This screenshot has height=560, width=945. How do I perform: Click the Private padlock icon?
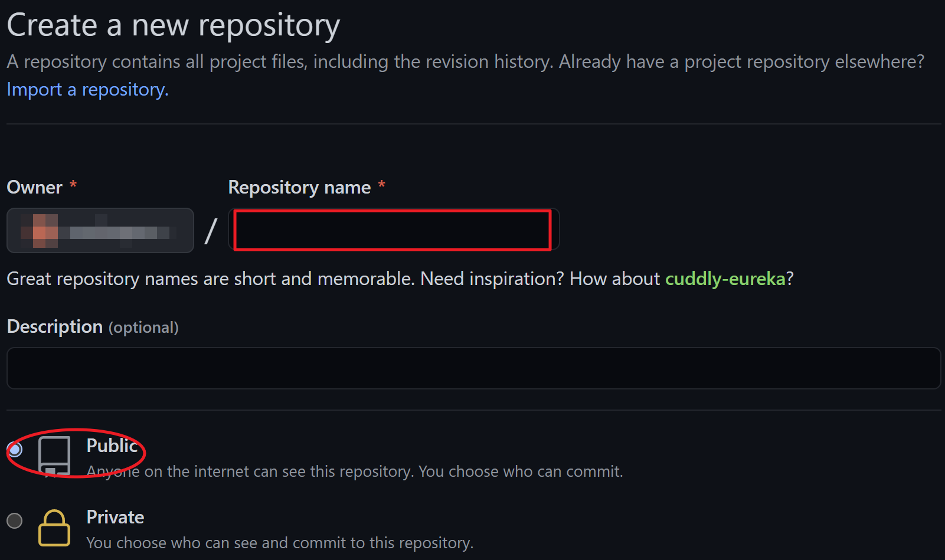coord(54,528)
